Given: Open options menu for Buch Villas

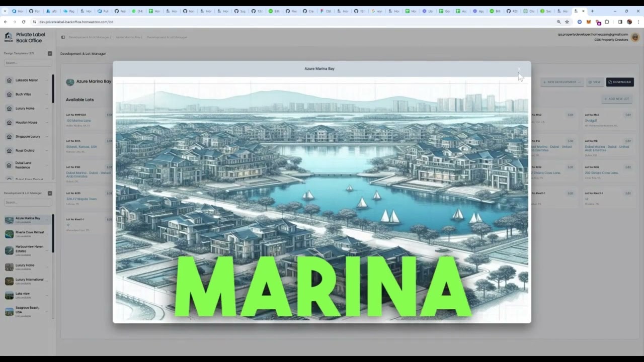Looking at the screenshot, I should coord(47,94).
